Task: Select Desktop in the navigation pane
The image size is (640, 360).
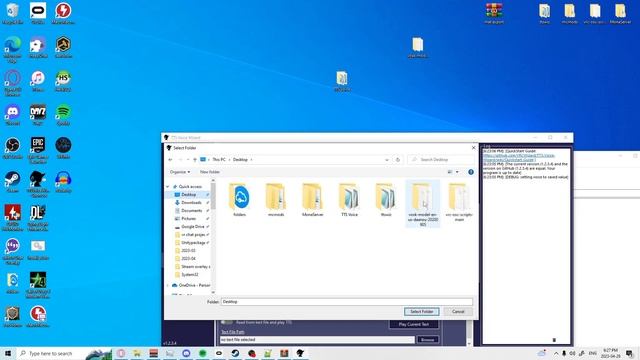Action: [189, 195]
